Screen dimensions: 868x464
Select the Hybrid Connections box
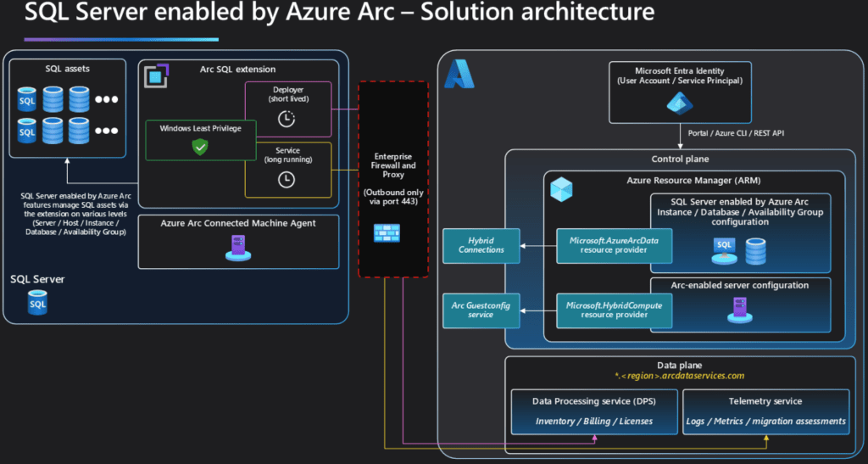point(481,245)
